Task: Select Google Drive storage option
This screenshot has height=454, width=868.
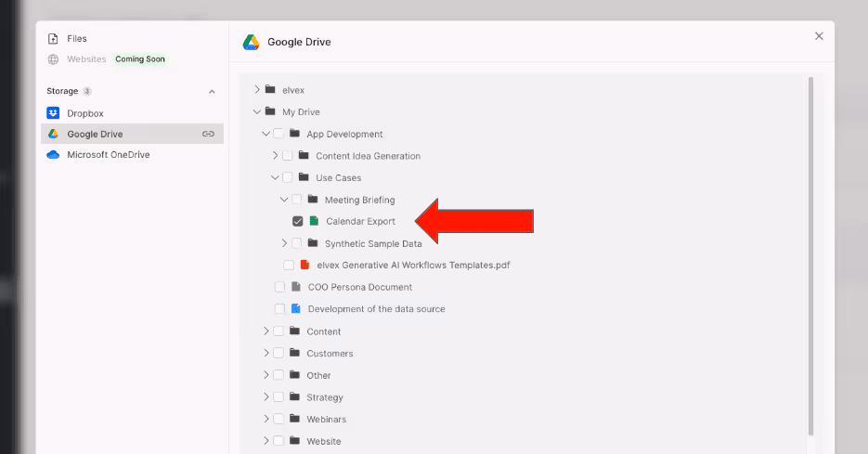Action: (x=133, y=134)
